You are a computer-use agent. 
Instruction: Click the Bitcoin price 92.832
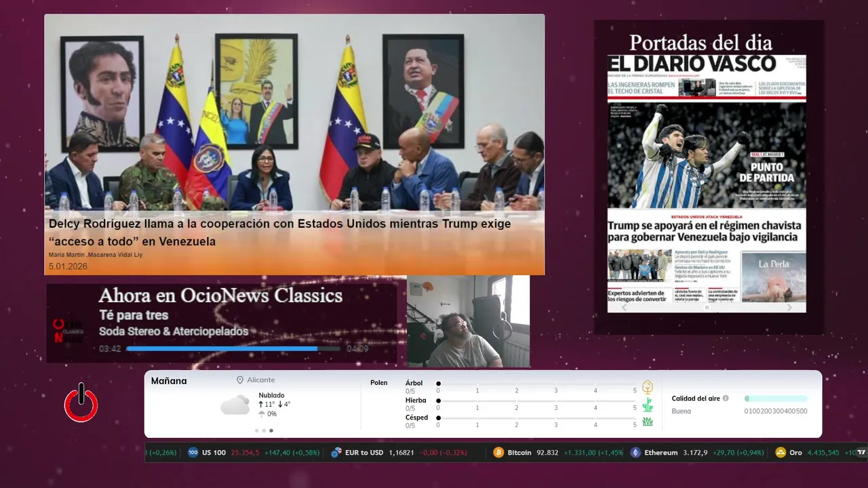pos(547,452)
